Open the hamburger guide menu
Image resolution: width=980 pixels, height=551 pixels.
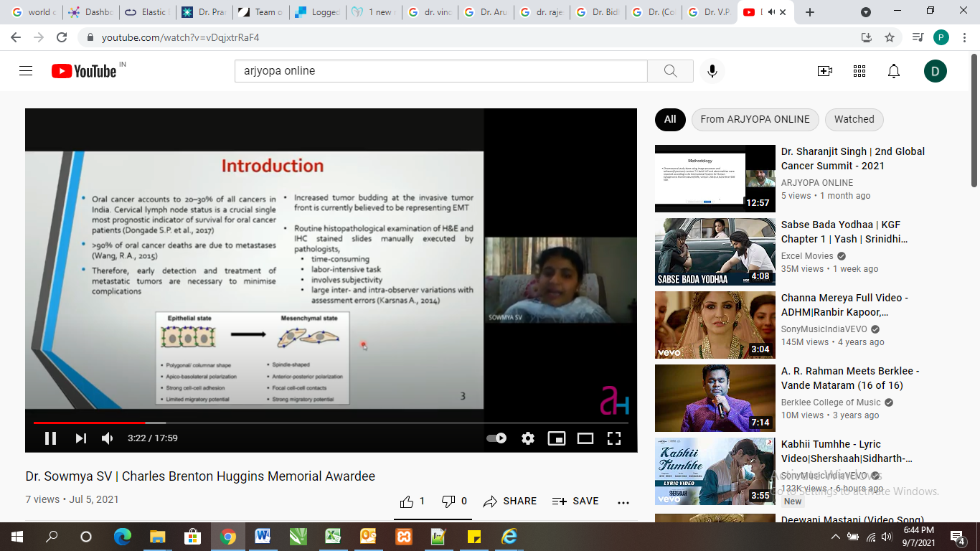(26, 71)
